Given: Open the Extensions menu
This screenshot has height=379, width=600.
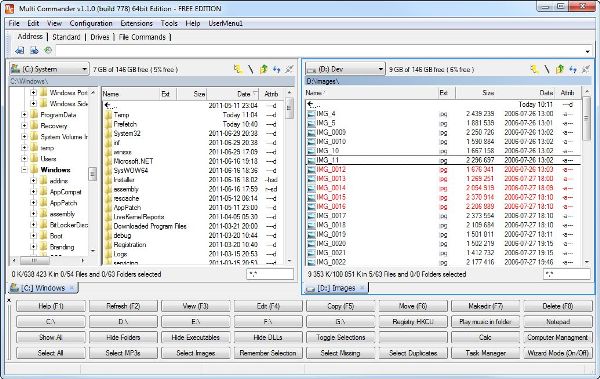Looking at the screenshot, I should click(136, 23).
